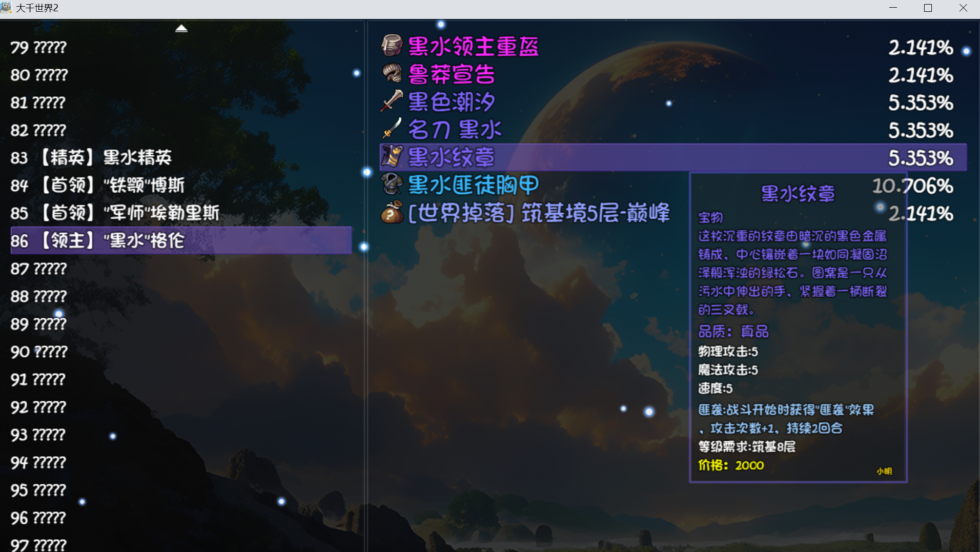
Task: Click the helmet icon beside 黑水领主重盔
Action: tap(391, 46)
